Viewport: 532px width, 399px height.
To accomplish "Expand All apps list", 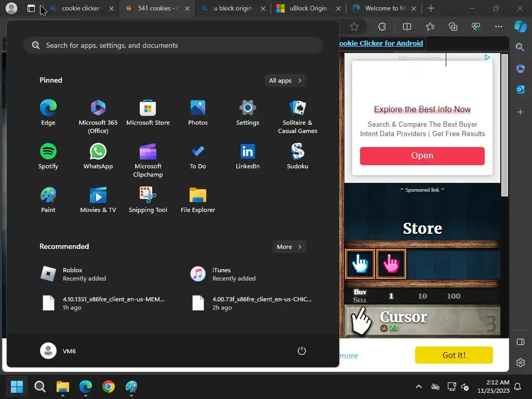I will coord(285,81).
